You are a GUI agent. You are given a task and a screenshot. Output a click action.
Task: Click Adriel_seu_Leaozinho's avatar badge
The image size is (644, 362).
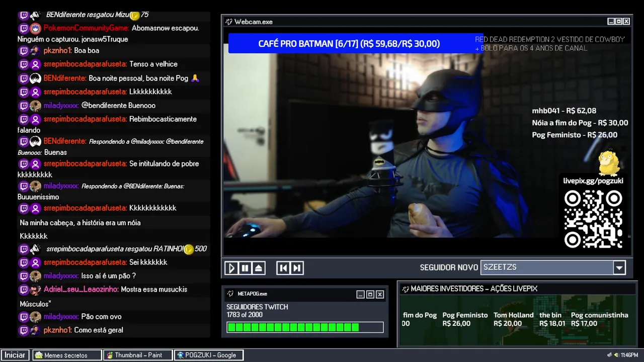(x=35, y=290)
